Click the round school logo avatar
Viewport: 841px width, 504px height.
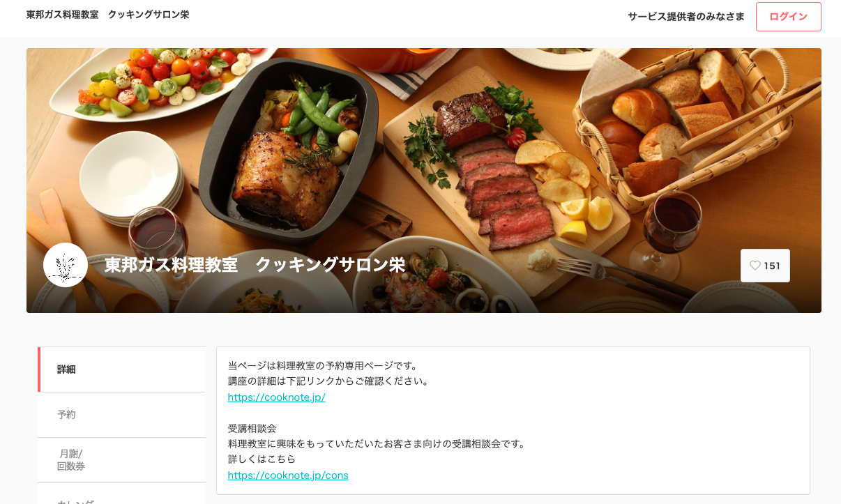coord(66,265)
